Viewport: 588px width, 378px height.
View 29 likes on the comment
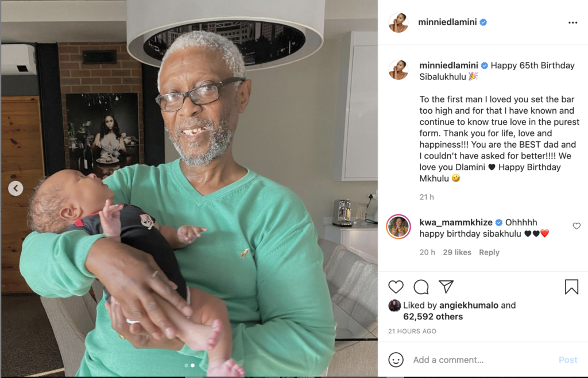coord(457,252)
